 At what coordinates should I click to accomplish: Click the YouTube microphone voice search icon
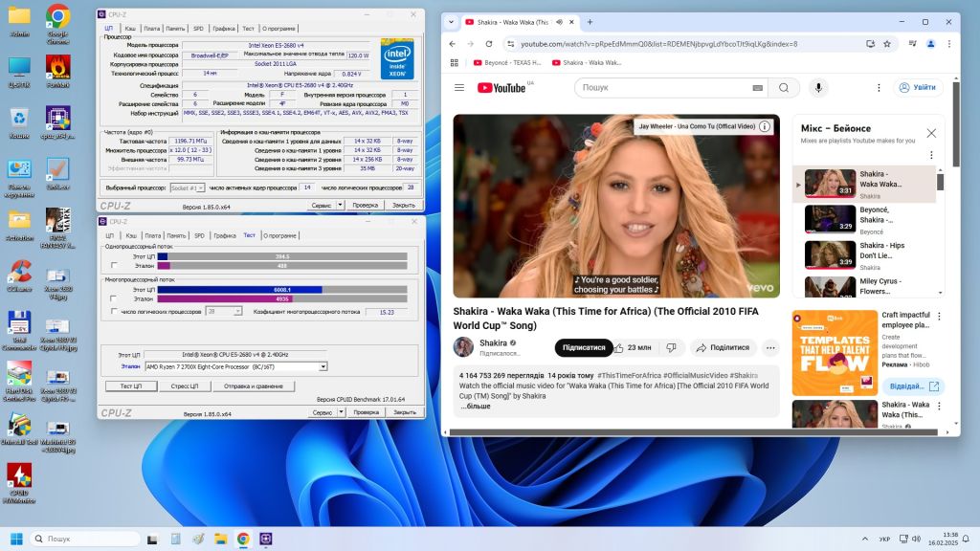(818, 87)
